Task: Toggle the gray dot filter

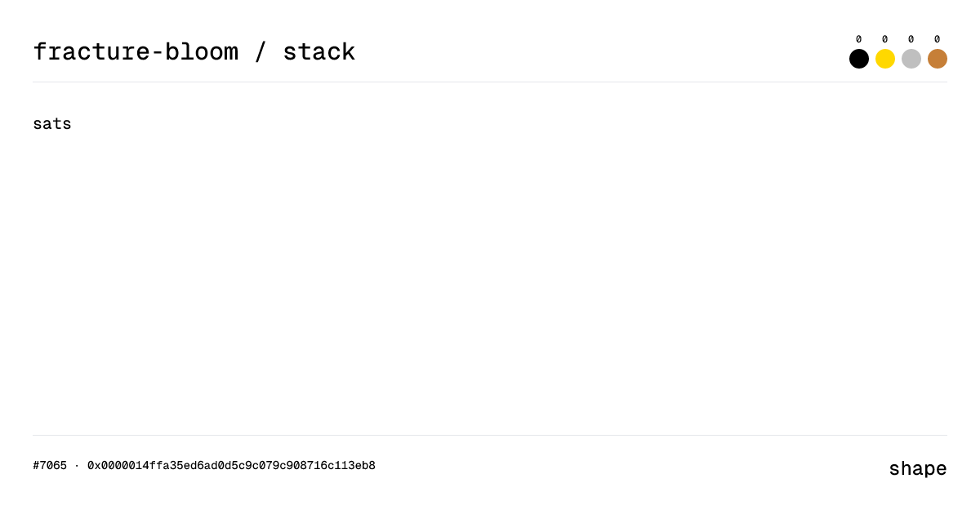Action: tap(911, 59)
